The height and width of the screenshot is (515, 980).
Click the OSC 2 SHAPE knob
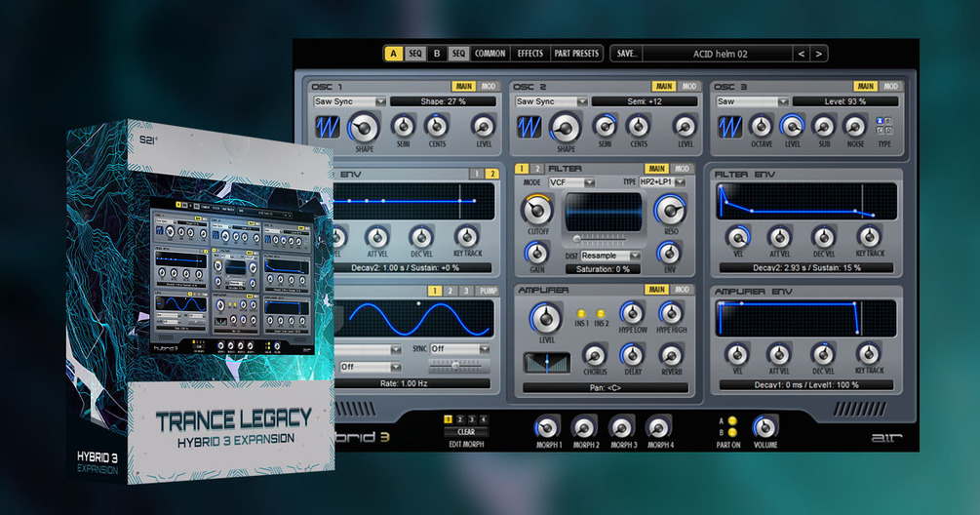click(x=566, y=128)
